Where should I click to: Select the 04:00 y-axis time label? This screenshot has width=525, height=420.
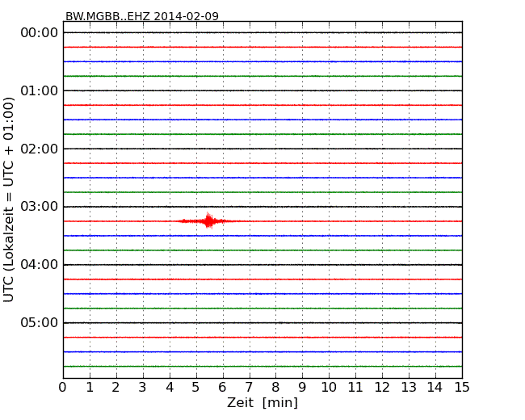pyautogui.click(x=40, y=265)
